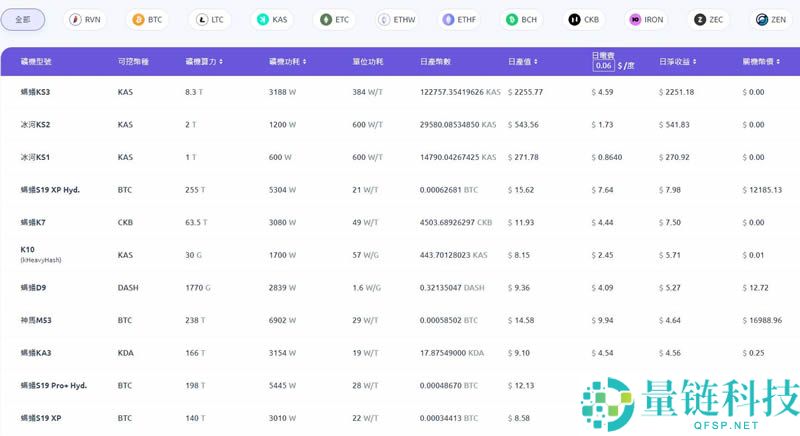Click the DASH coin cell for 螞蟻D9

point(128,288)
